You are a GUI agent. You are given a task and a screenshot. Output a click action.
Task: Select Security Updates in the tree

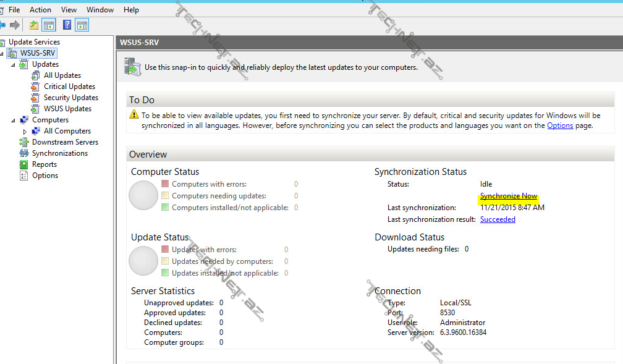pos(71,98)
